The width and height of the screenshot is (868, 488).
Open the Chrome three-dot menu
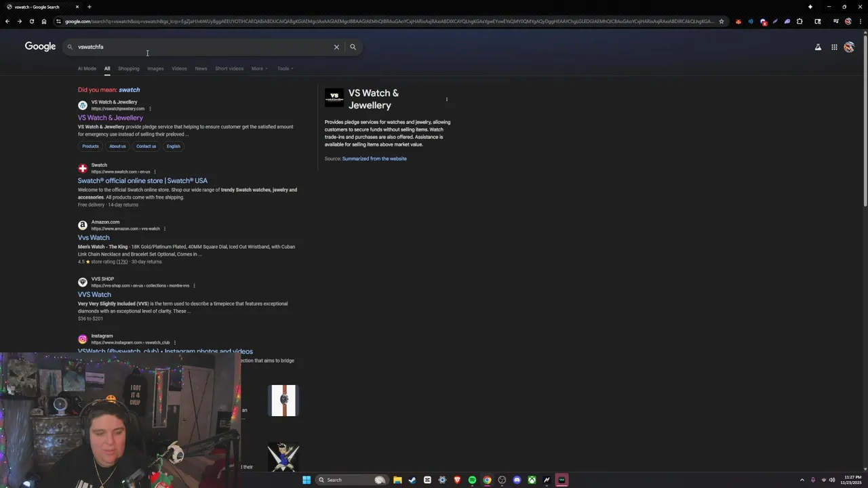[860, 22]
